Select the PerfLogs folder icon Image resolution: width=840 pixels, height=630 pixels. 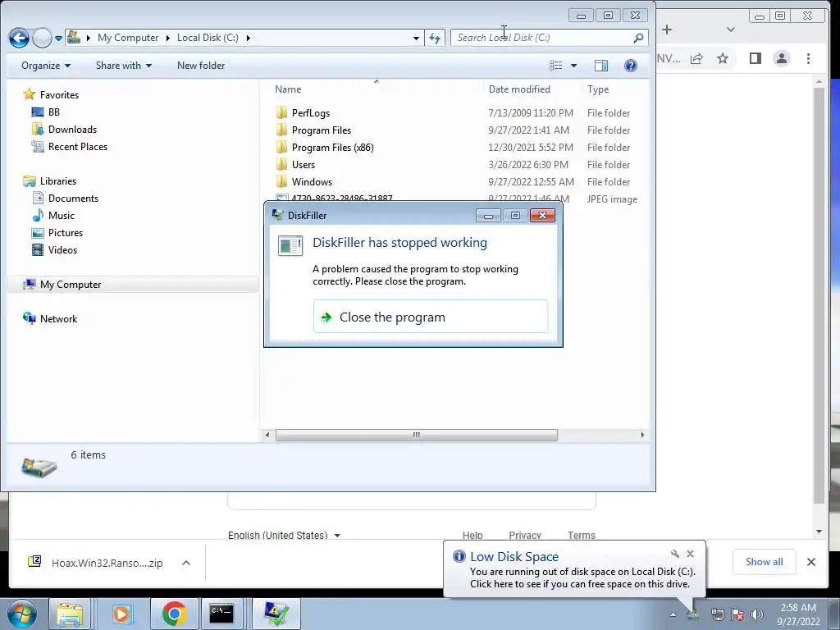[x=281, y=112]
